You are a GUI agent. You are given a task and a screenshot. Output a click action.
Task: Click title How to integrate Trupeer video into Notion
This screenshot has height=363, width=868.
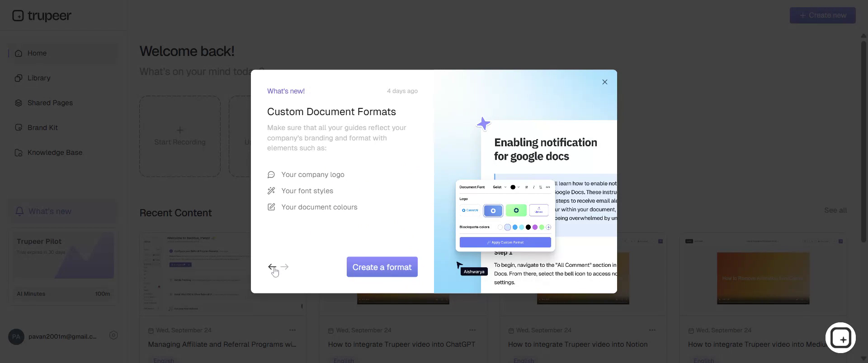(578, 344)
